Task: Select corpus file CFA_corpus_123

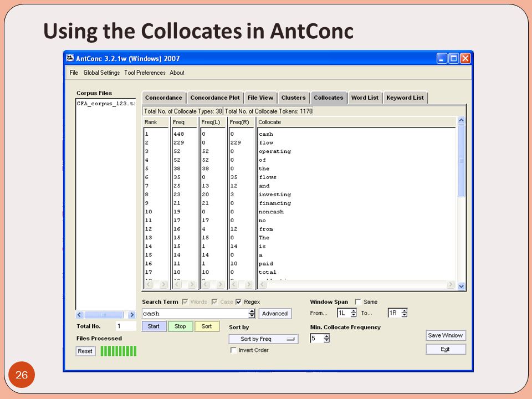Action: tap(105, 104)
